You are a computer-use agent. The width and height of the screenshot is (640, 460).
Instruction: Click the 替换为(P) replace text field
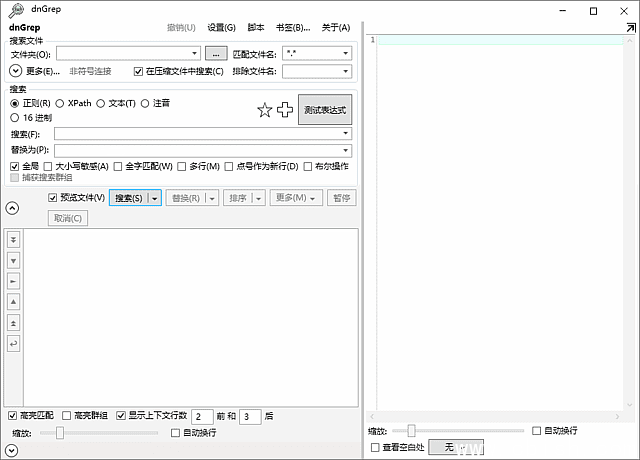tap(198, 150)
